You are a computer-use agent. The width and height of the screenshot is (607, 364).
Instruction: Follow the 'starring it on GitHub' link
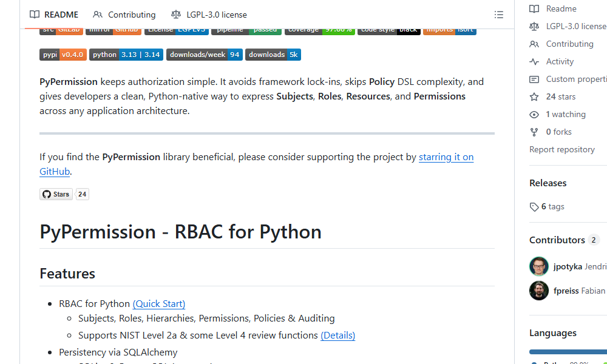446,157
